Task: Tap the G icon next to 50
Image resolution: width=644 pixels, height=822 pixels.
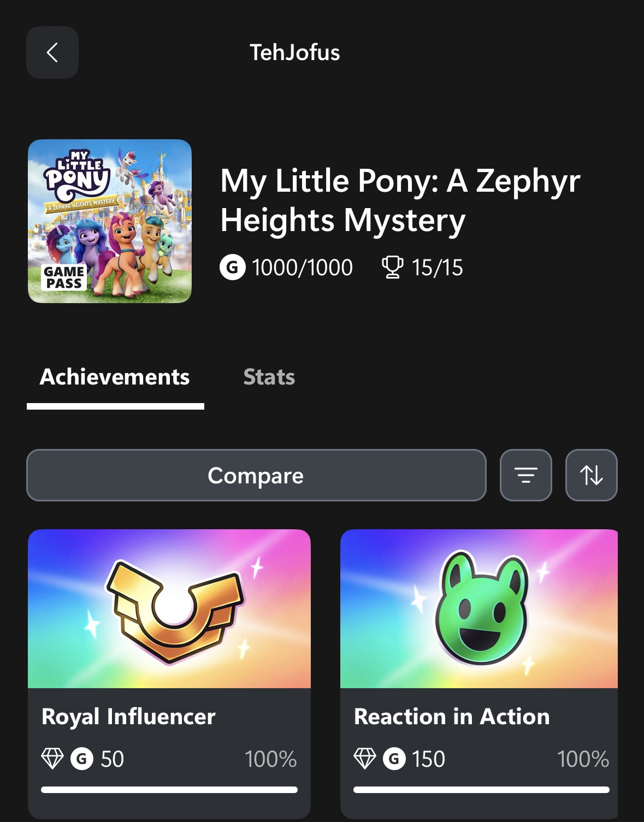Action: point(82,759)
